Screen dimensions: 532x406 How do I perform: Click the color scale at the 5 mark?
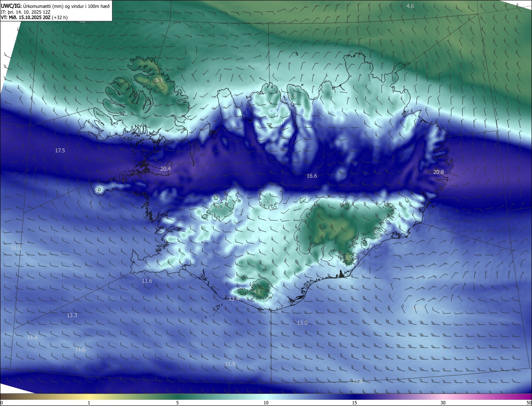coord(177,403)
